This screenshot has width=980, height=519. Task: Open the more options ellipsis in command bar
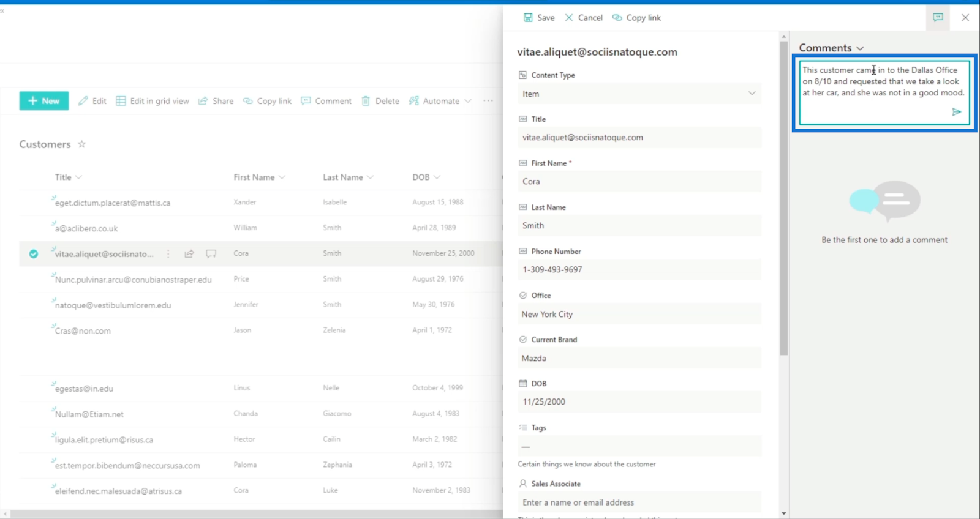point(488,101)
